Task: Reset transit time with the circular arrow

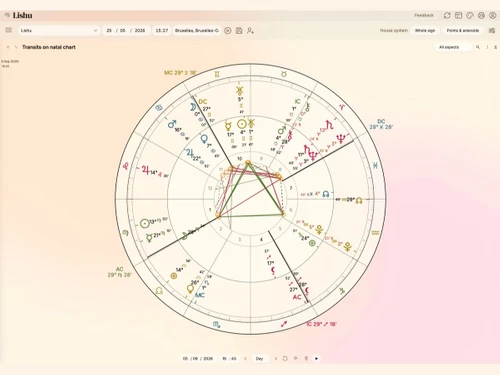Action: 285,358
